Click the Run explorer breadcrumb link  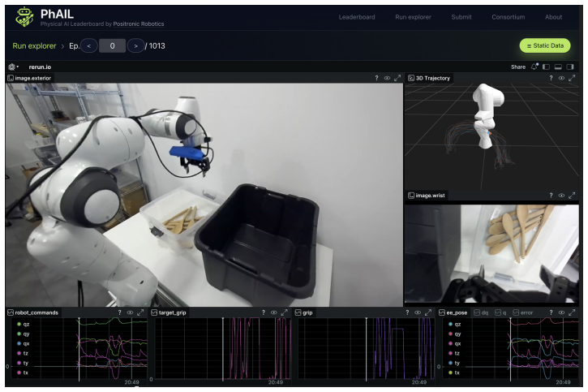tap(34, 45)
